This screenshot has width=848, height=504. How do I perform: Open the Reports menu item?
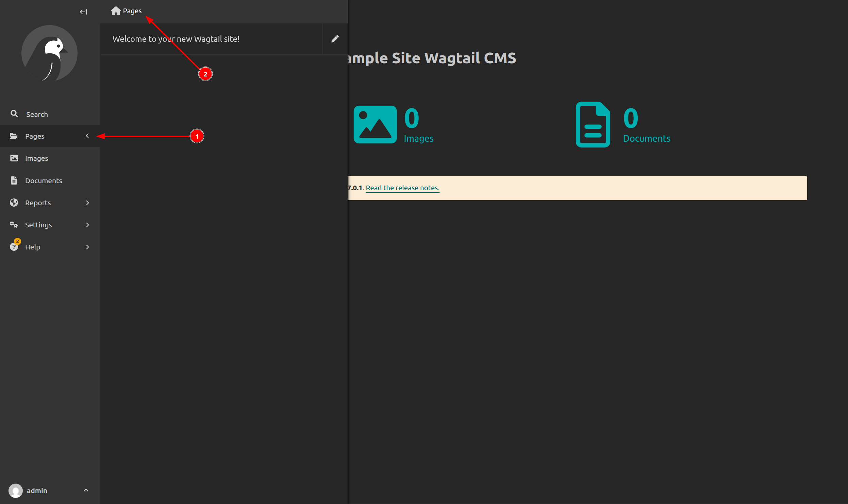click(x=50, y=203)
